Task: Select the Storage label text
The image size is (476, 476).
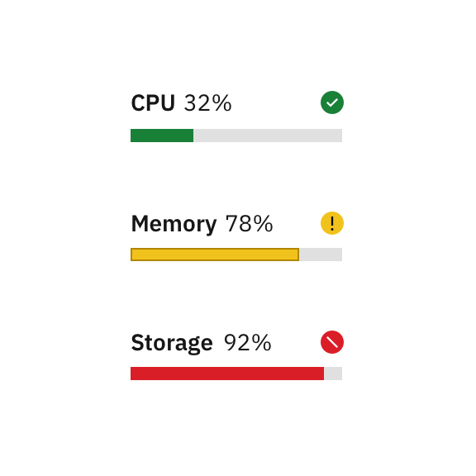Action: tap(172, 343)
